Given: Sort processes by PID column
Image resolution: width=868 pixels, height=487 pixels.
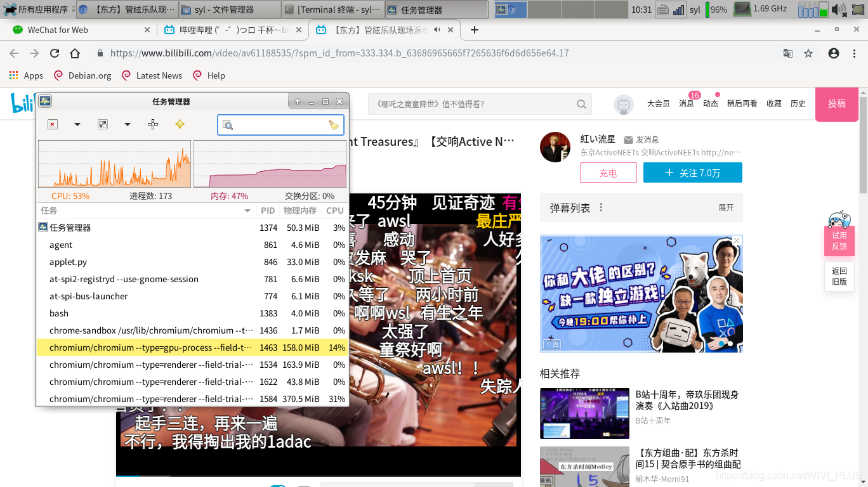Looking at the screenshot, I should point(268,211).
